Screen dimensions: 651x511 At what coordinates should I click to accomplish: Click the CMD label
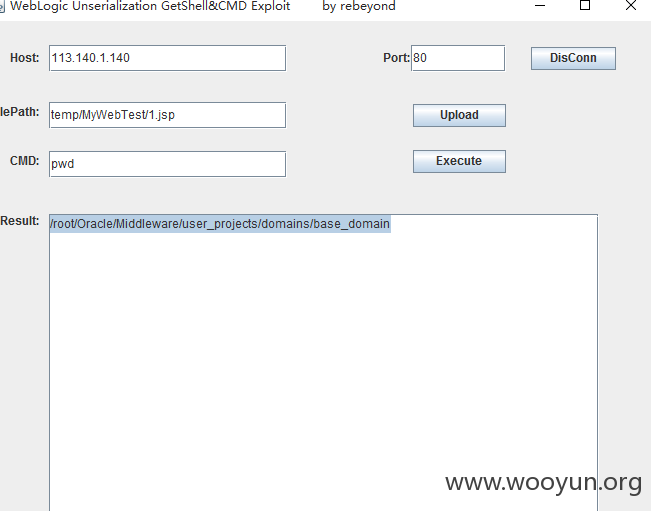(24, 161)
